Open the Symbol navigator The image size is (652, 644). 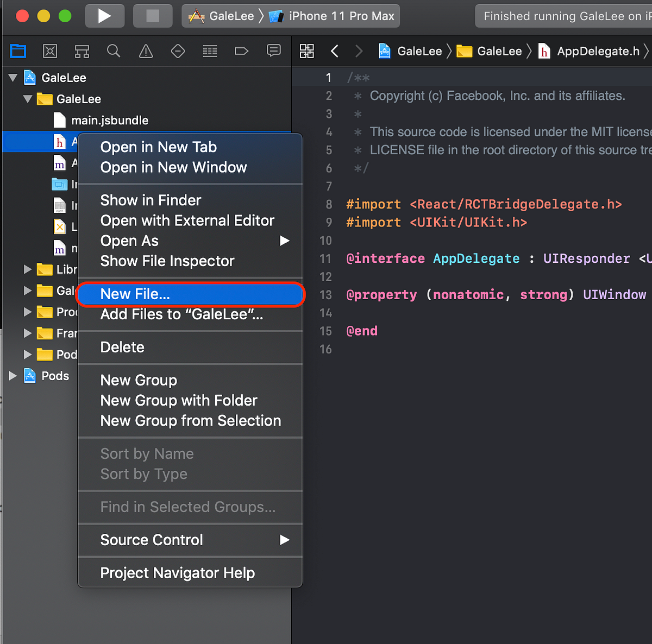(x=82, y=51)
